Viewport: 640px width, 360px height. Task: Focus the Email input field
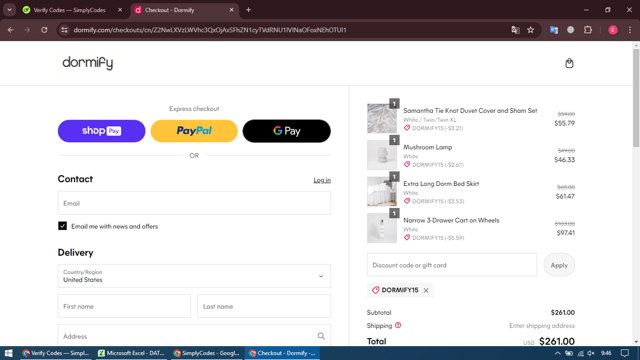pyautogui.click(x=194, y=203)
